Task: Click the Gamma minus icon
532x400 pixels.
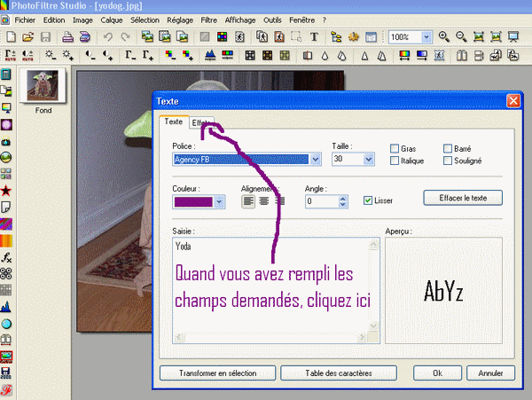Action: (130, 55)
